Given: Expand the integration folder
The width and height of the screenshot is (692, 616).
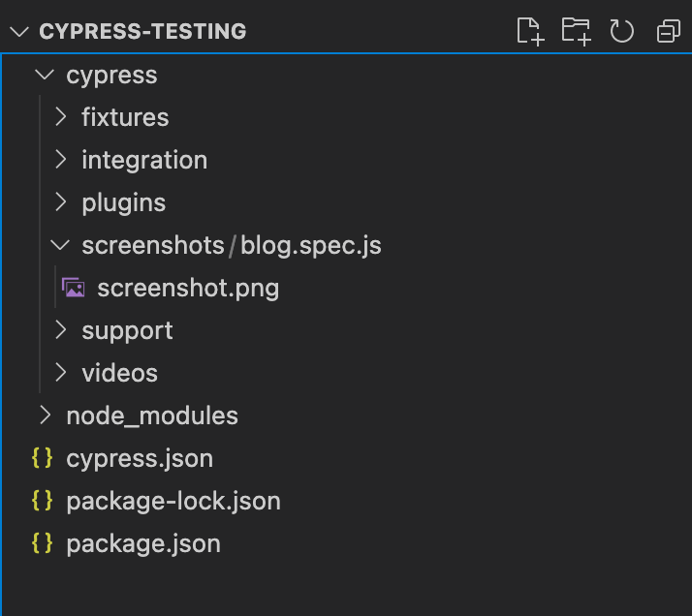Looking at the screenshot, I should [61, 160].
